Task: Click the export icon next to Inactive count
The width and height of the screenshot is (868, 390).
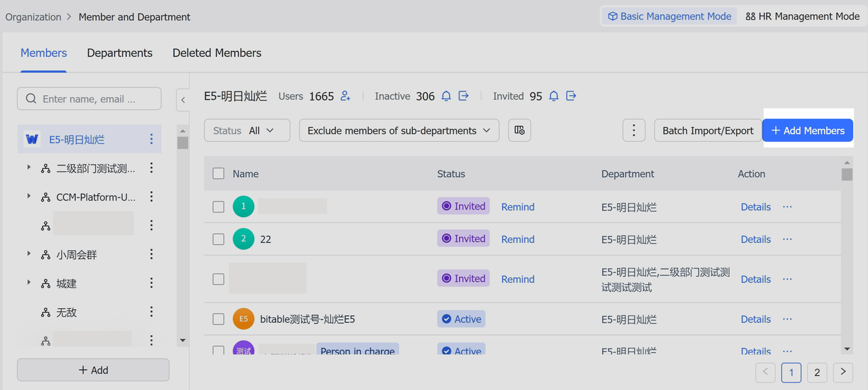Action: tap(464, 96)
